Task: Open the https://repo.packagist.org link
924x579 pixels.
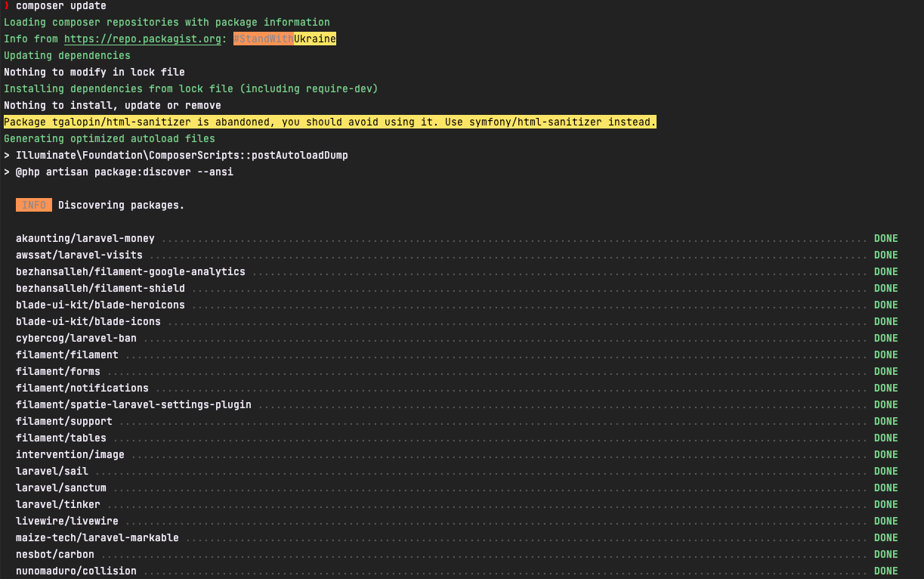Action: pyautogui.click(x=142, y=39)
